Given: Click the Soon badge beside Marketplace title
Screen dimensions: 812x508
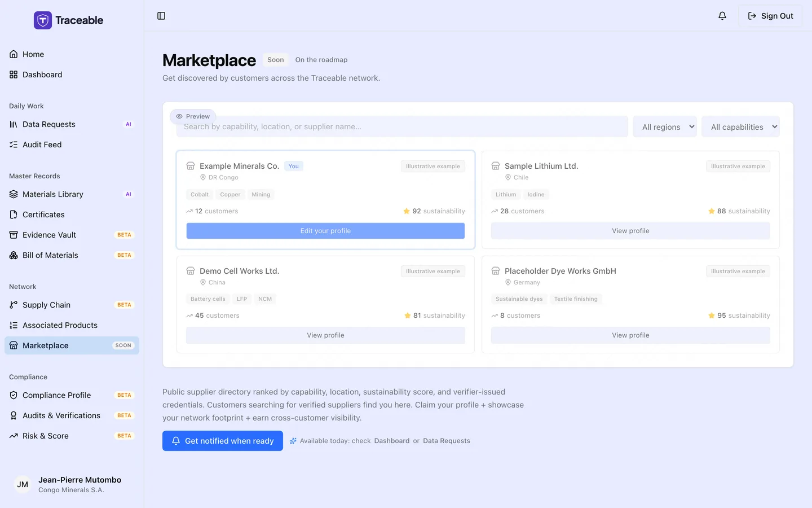Looking at the screenshot, I should [x=276, y=60].
